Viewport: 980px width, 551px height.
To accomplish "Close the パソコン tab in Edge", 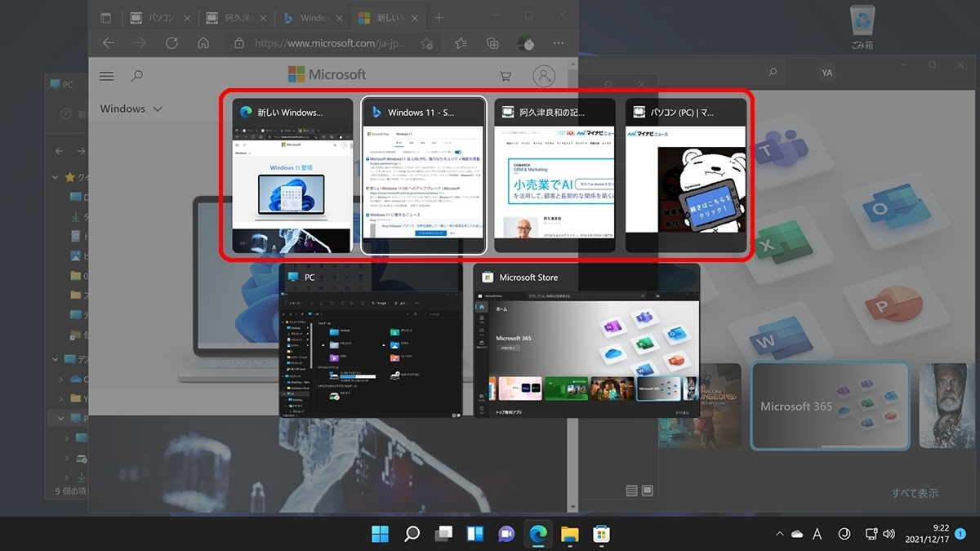I will coord(189,18).
